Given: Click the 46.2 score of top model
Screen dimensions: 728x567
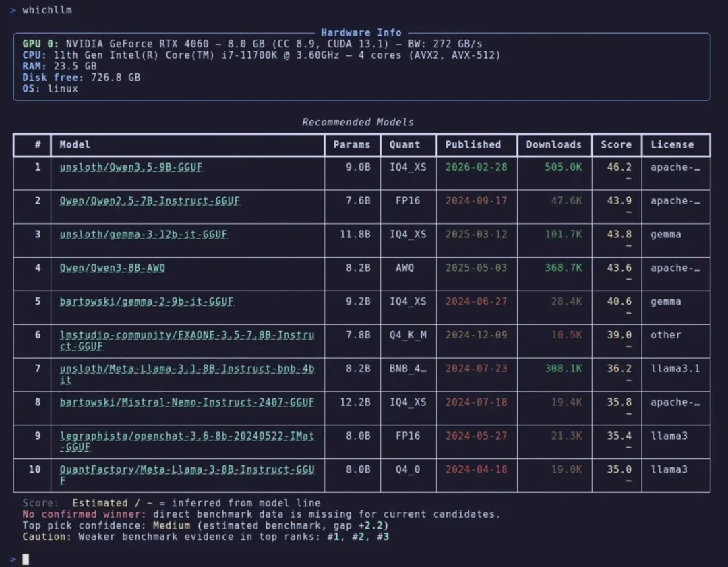Looking at the screenshot, I should (x=619, y=167).
